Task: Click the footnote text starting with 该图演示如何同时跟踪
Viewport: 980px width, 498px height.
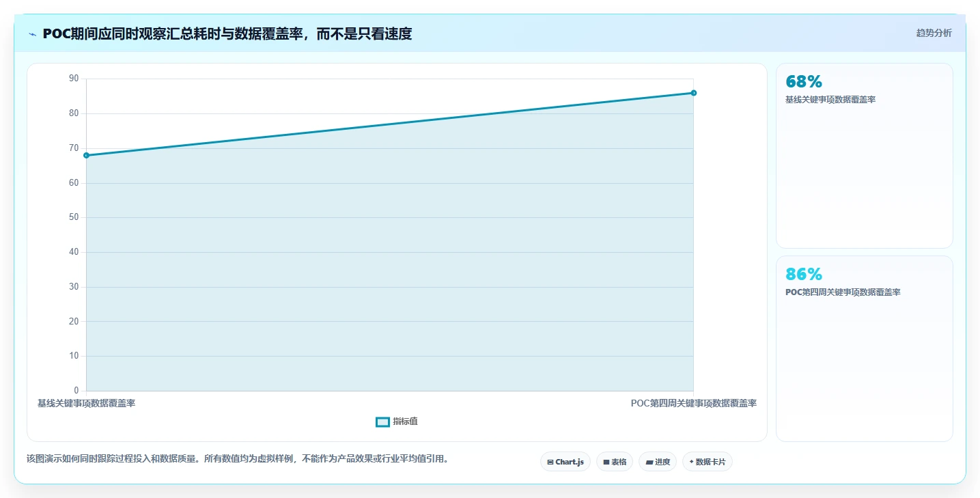Action: pos(239,459)
